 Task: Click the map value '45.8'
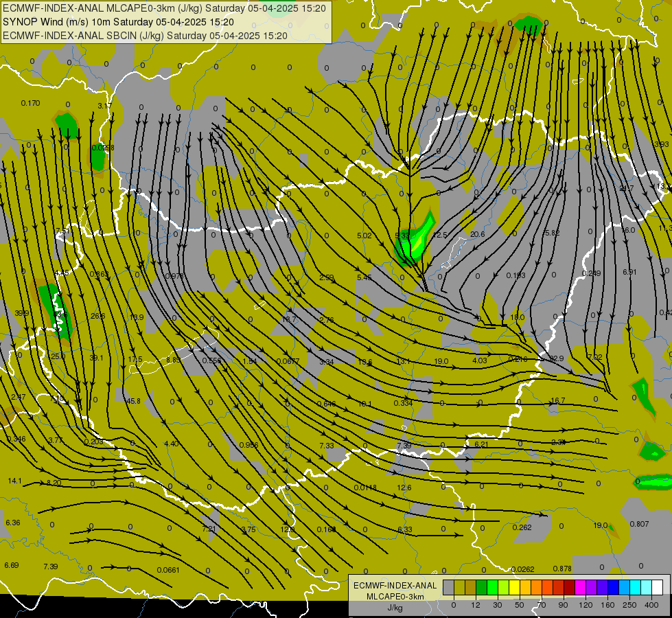[x=133, y=402]
